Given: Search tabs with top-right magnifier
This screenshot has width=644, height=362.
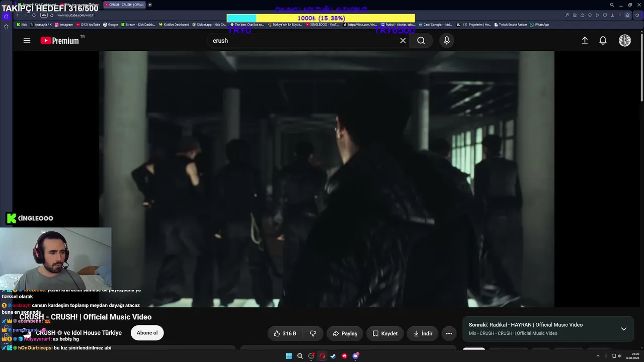Looking at the screenshot, I should 612,5.
